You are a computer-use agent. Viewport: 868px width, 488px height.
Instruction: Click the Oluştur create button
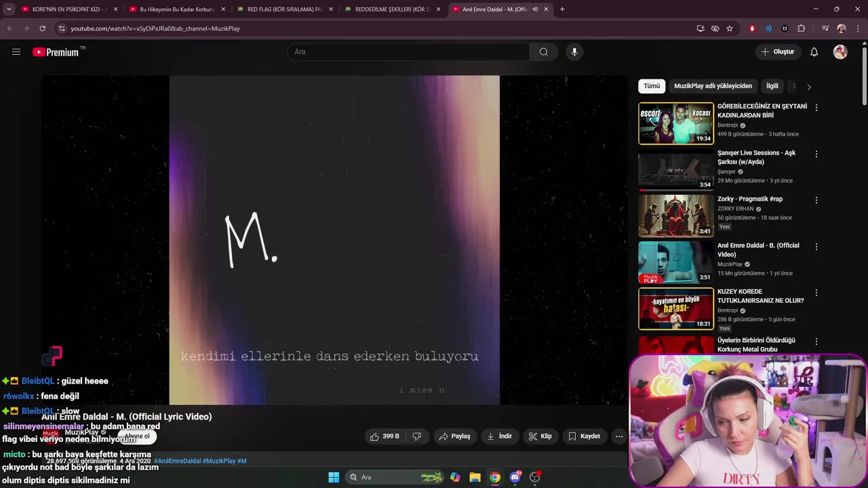(778, 52)
